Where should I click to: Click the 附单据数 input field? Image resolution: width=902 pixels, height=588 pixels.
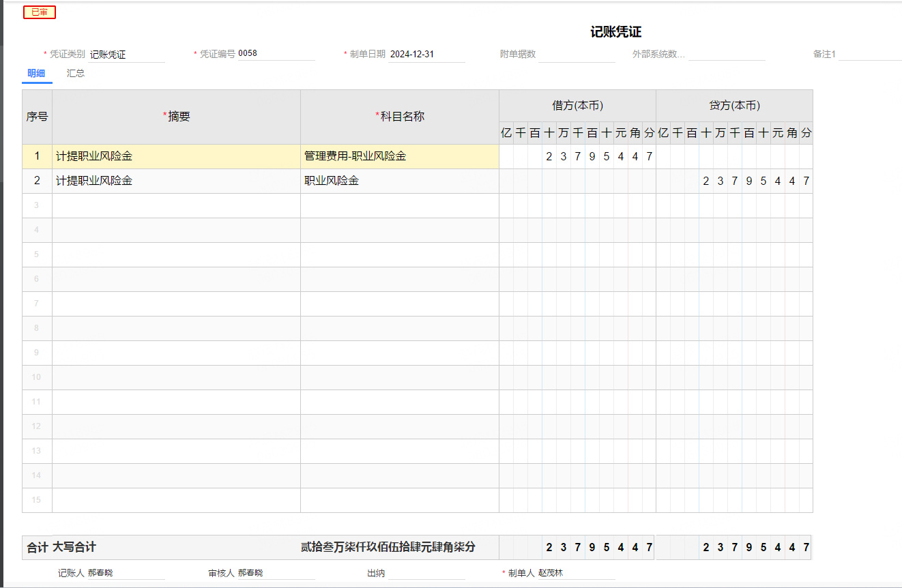tap(577, 55)
